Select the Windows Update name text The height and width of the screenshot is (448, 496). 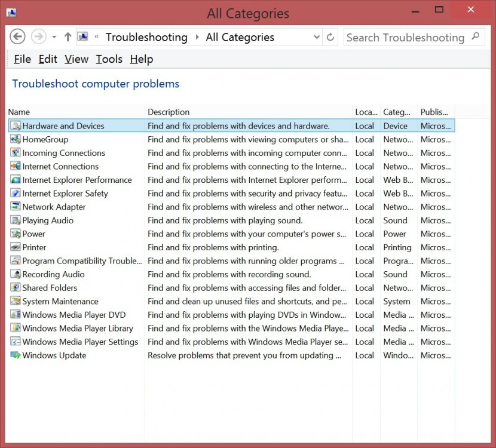tap(54, 355)
